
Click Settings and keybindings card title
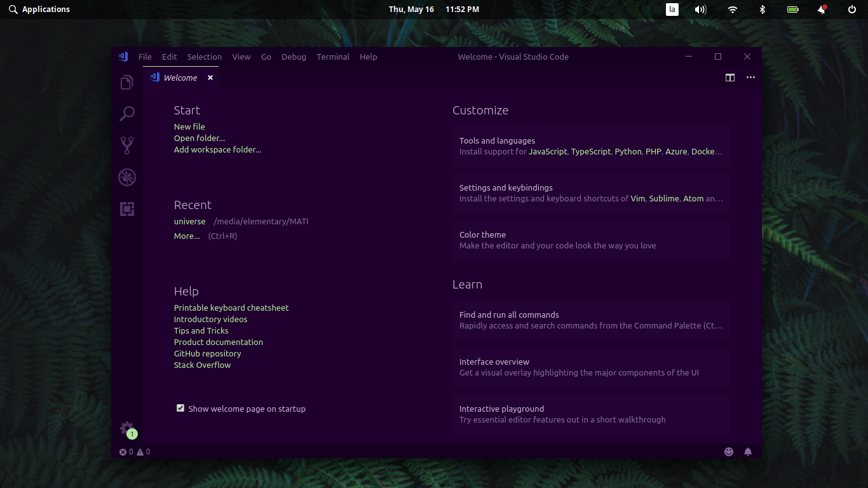pos(506,187)
